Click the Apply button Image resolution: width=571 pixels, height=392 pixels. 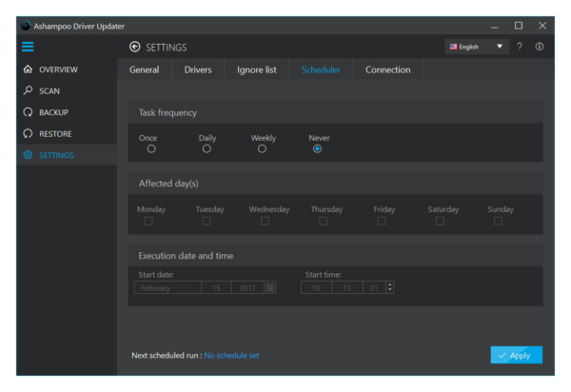[x=517, y=355]
